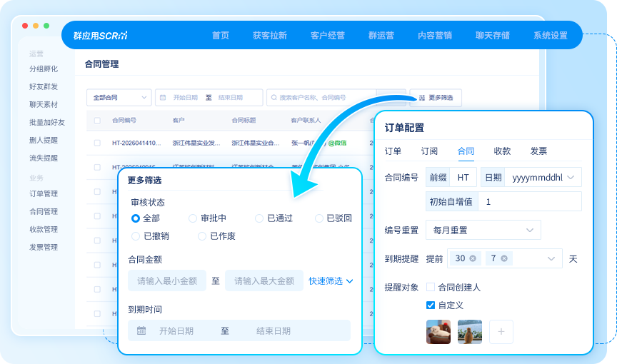Click the 请输入最大金额 input field
Viewport: 617px width, 364px height.
[x=264, y=280]
